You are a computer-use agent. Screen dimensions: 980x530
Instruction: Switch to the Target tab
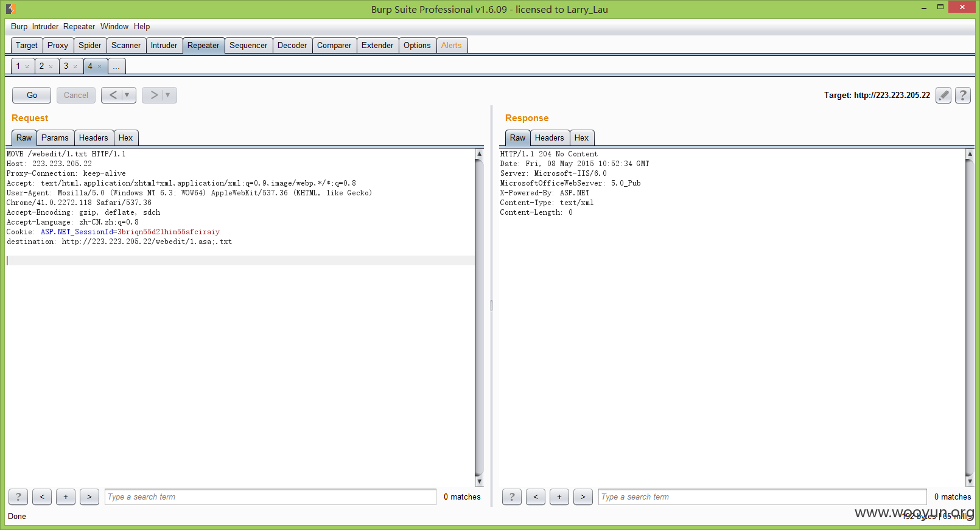click(x=27, y=46)
